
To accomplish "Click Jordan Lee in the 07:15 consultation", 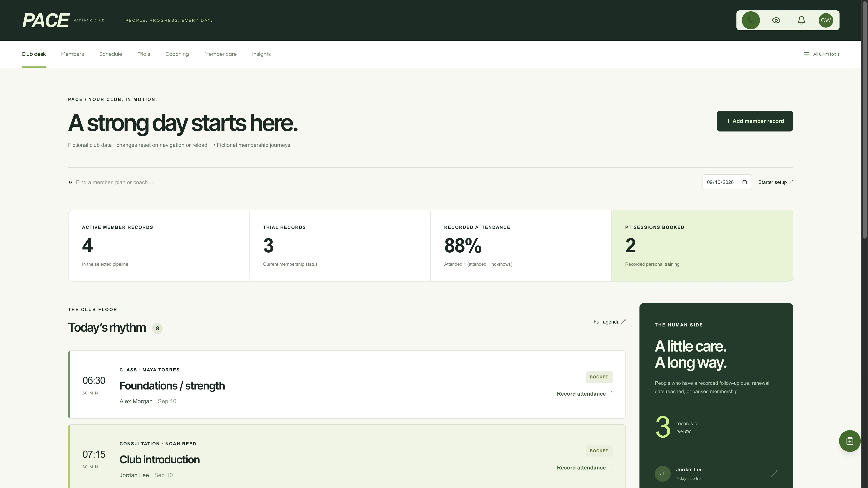I will [x=134, y=475].
